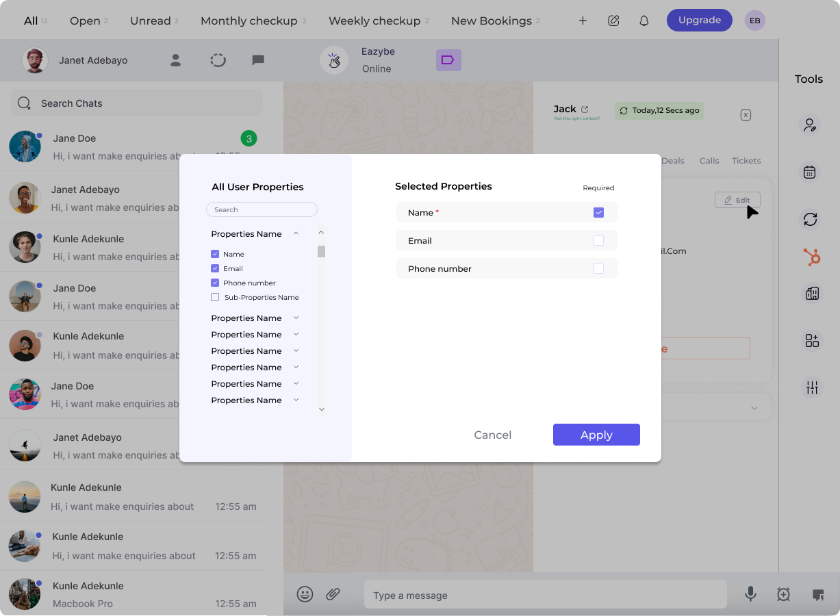
Task: Switch to the Unread tab
Action: (149, 21)
